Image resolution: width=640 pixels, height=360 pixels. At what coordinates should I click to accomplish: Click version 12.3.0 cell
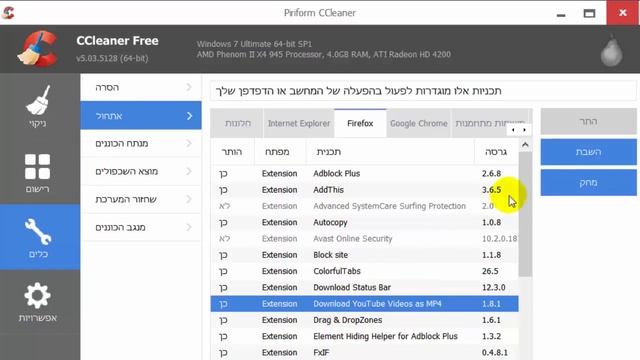click(493, 287)
